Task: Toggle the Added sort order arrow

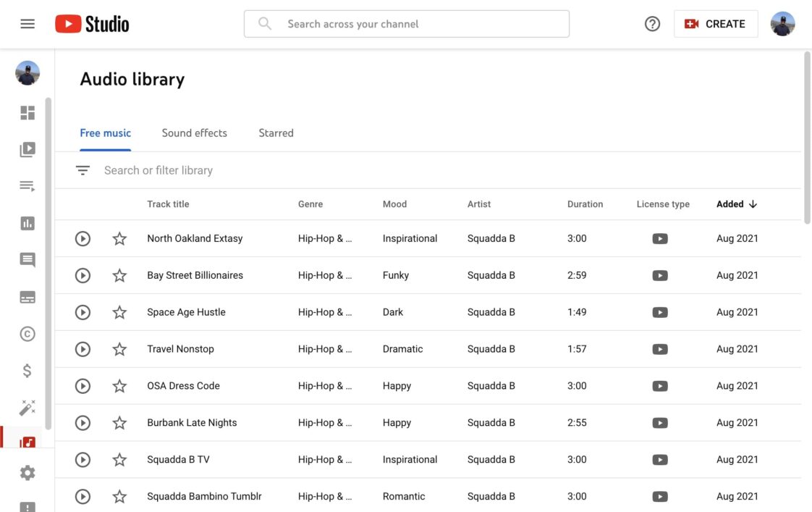Action: coord(753,203)
